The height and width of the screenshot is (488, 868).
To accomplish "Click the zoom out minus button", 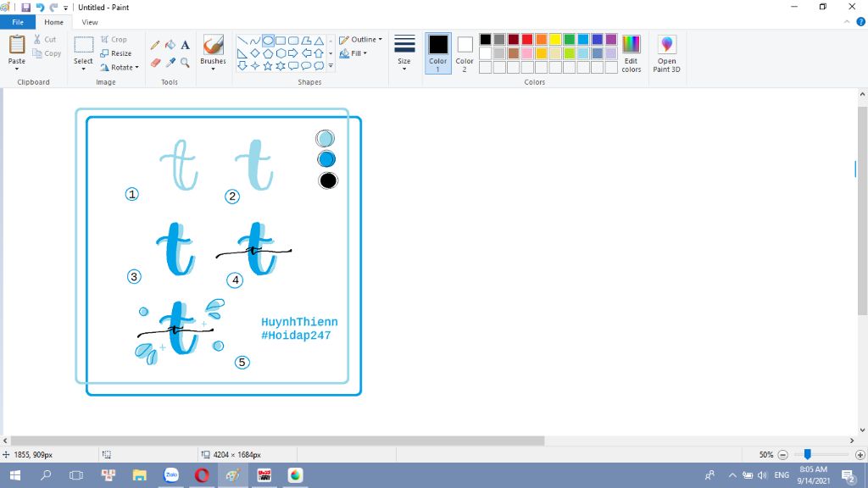I will 782,455.
